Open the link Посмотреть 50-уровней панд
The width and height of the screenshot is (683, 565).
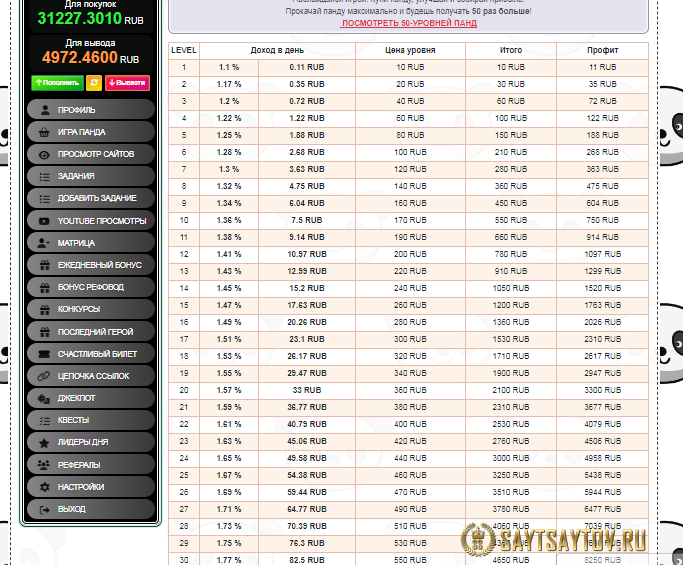coord(408,22)
